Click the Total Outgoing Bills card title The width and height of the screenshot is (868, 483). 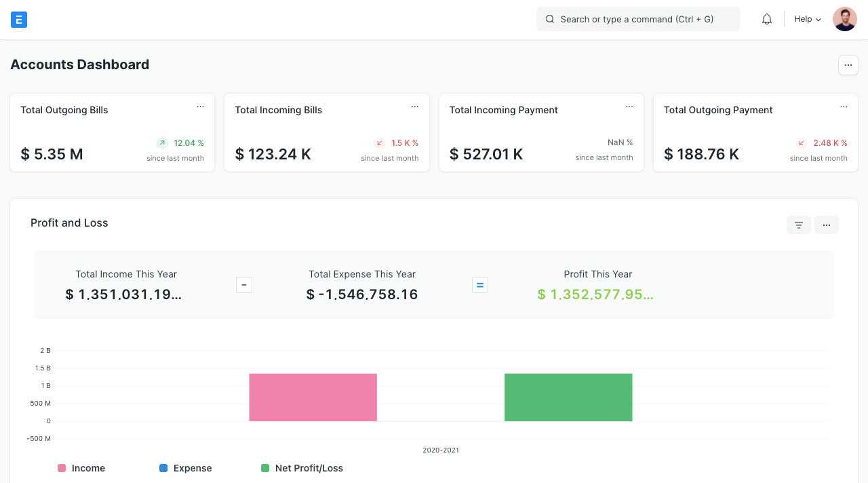coord(64,110)
